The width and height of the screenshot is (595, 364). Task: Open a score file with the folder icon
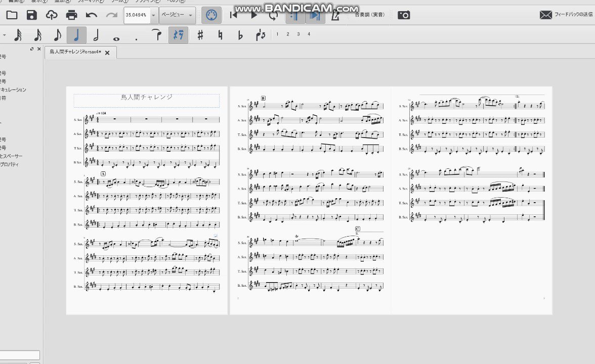tap(12, 15)
